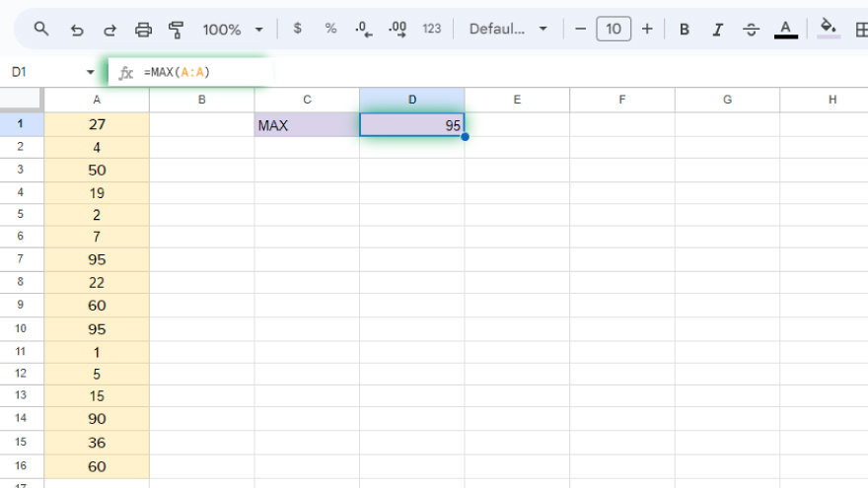Open the Default font dropdown

coord(508,29)
